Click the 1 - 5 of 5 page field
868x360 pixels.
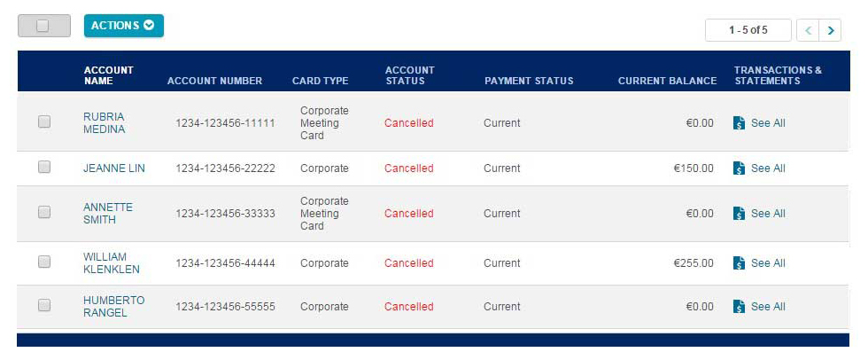click(748, 30)
